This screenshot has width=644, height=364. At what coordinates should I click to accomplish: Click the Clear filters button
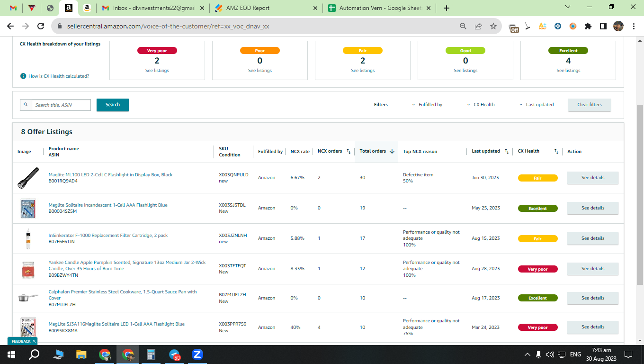click(x=589, y=105)
